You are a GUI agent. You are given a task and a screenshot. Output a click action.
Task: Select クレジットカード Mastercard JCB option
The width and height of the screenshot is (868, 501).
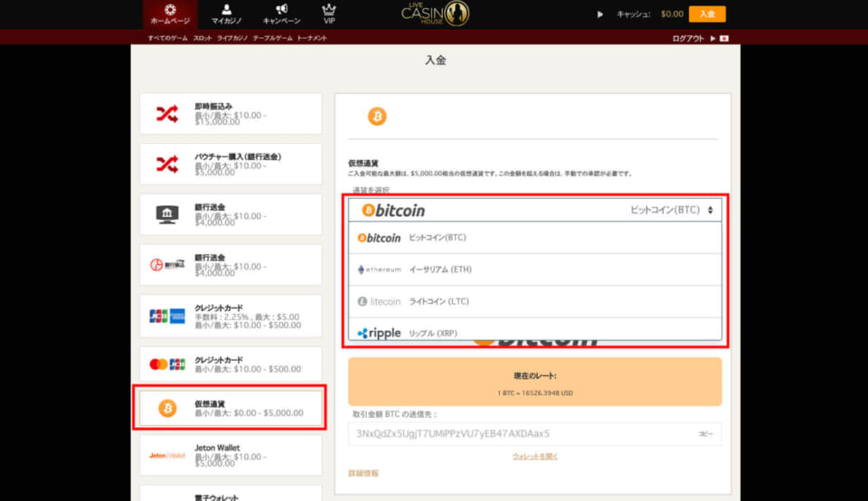(231, 364)
